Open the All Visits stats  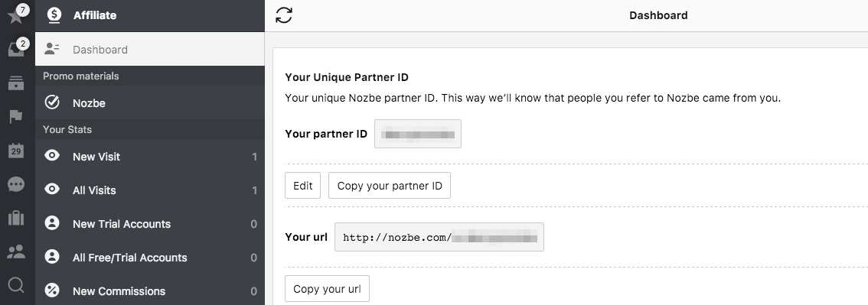(150, 190)
